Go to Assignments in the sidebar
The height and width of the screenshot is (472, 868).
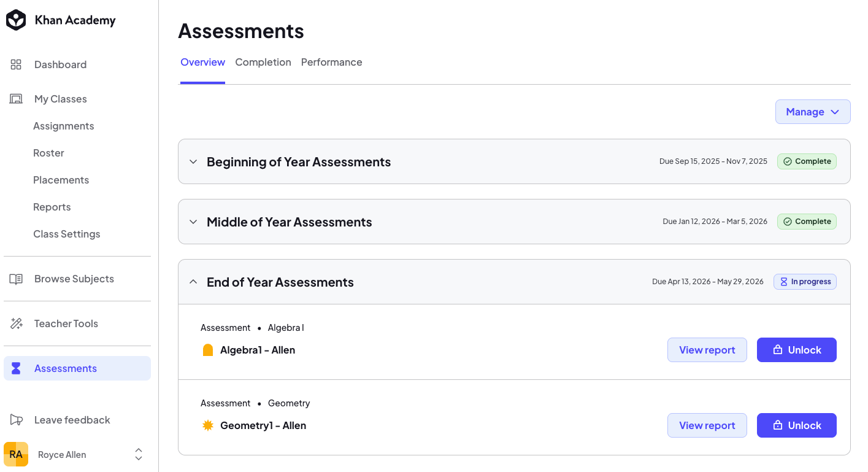[x=64, y=126]
